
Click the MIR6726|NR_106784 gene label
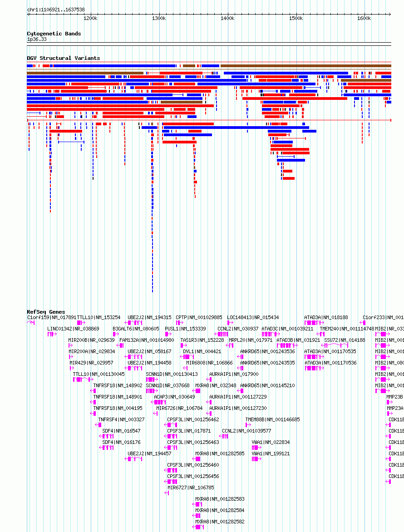click(x=179, y=408)
